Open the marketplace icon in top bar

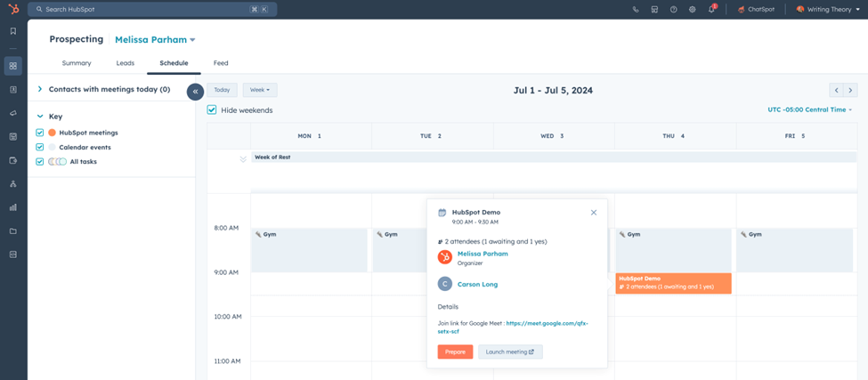[x=654, y=9]
